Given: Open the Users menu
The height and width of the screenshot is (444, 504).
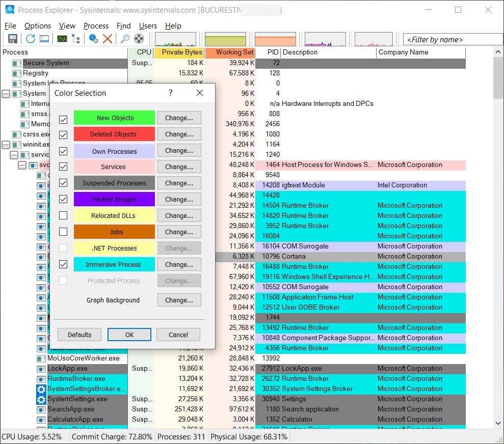Looking at the screenshot, I should (148, 25).
